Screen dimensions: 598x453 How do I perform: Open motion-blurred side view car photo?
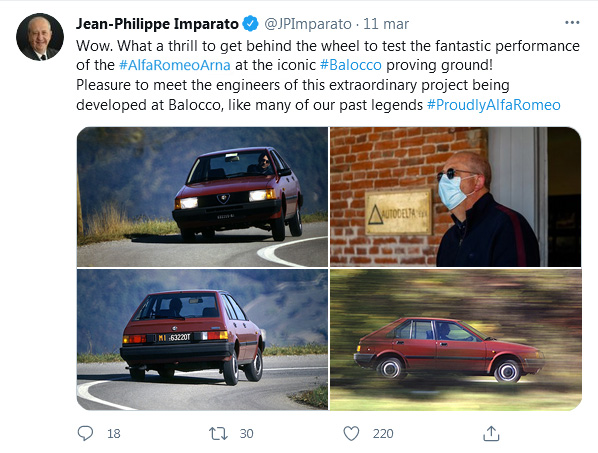pyautogui.click(x=456, y=340)
